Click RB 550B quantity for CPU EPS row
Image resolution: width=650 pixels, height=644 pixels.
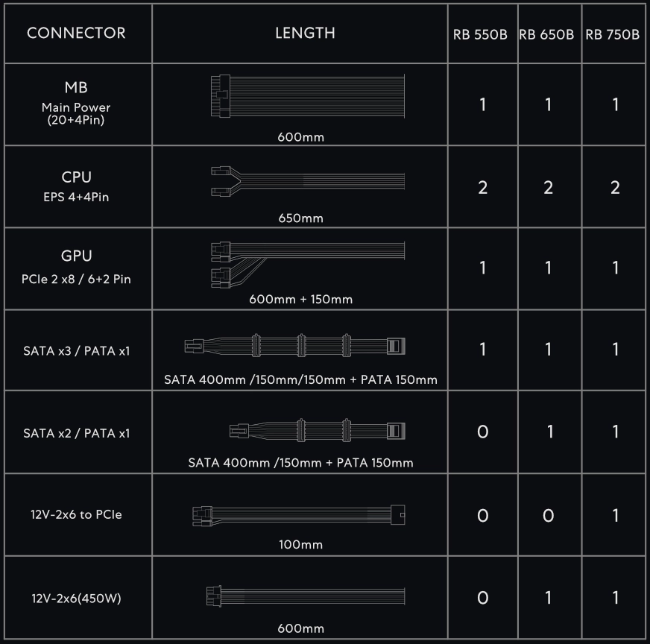pos(482,187)
